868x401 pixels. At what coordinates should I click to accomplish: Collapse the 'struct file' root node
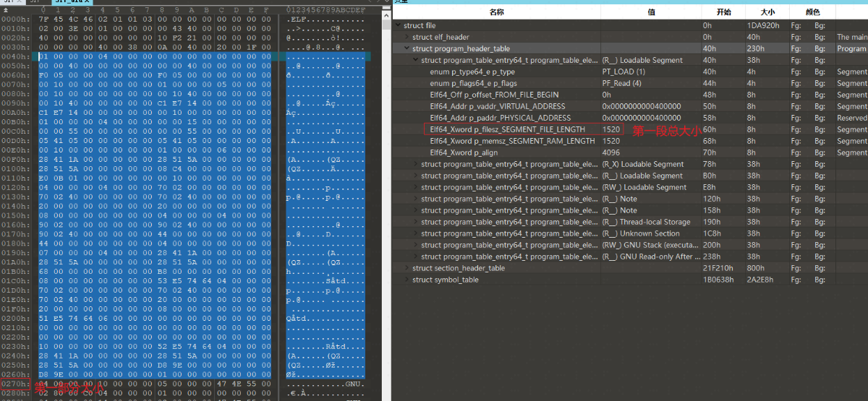pyautogui.click(x=399, y=25)
